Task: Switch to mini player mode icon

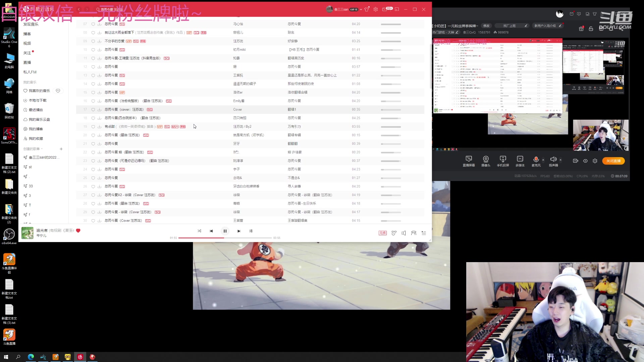Action: click(x=397, y=9)
